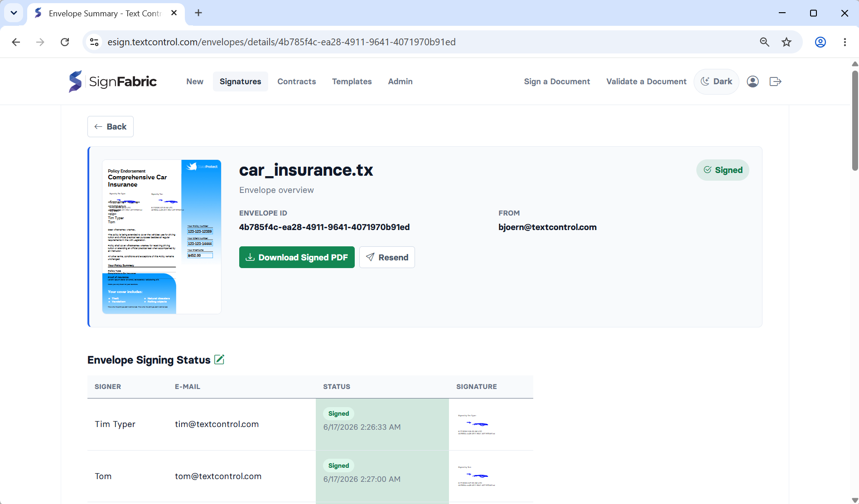Image resolution: width=859 pixels, height=504 pixels.
Task: Minimize the browser window
Action: pos(782,13)
